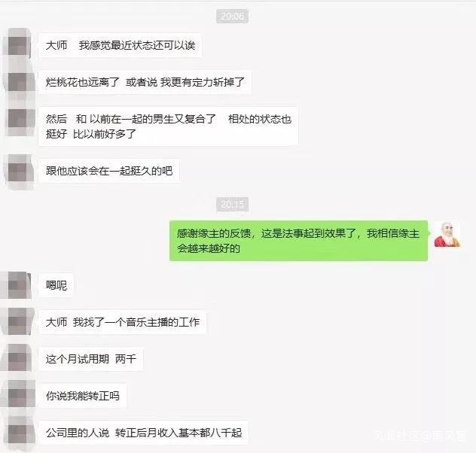Click blurred avatar beside '我找了一个音乐主播的工作'
476x453 pixels.
tap(17, 322)
